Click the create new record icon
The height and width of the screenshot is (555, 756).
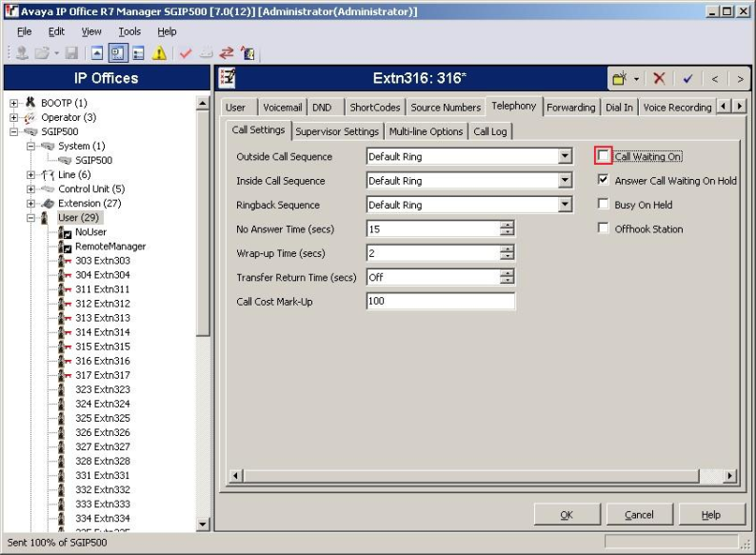[620, 78]
